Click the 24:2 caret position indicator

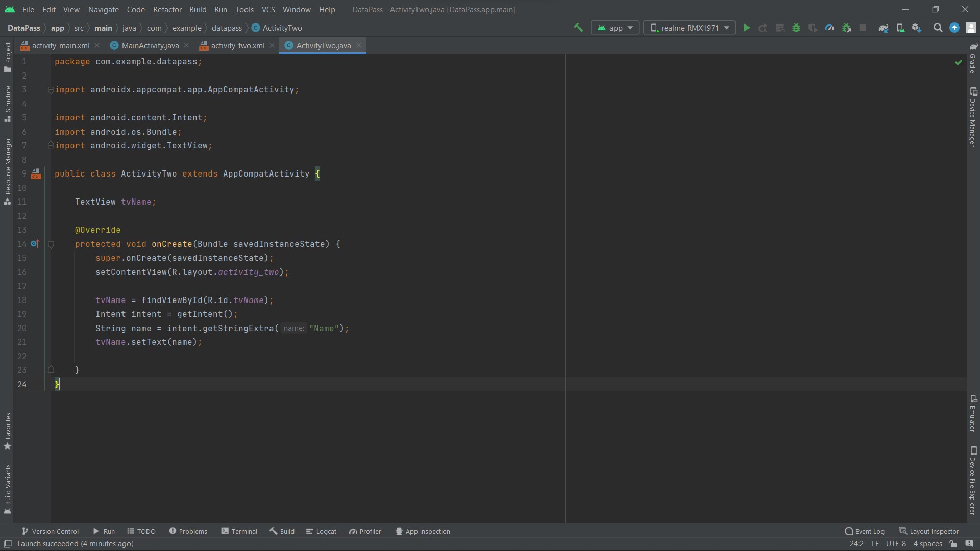[x=856, y=544]
